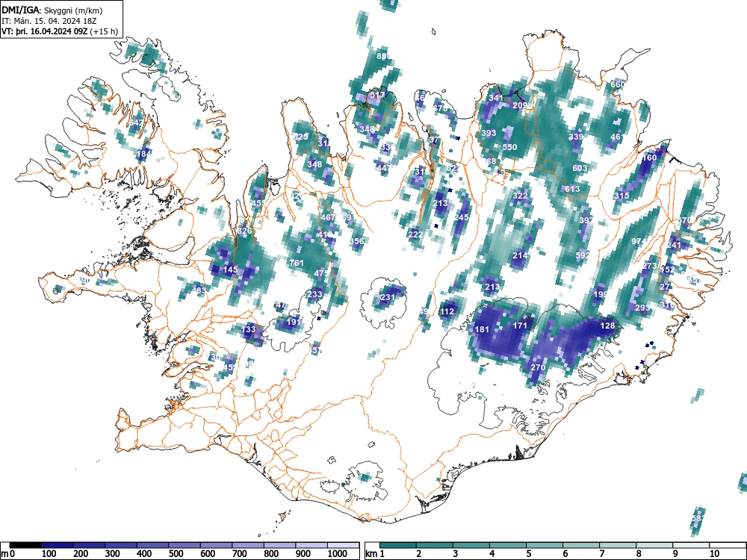Click the 356 visibility value on the map
Screen dimensions: 747x560
(x=356, y=241)
